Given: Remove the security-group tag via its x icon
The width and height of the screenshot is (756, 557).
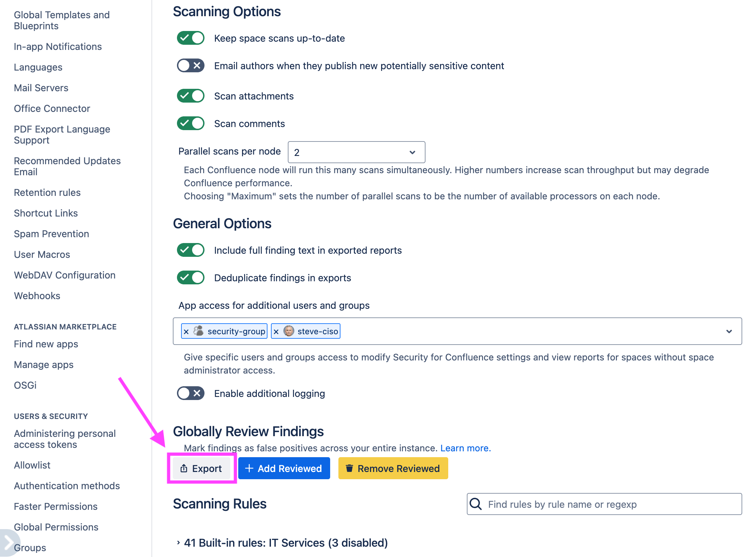Looking at the screenshot, I should pyautogui.click(x=187, y=331).
